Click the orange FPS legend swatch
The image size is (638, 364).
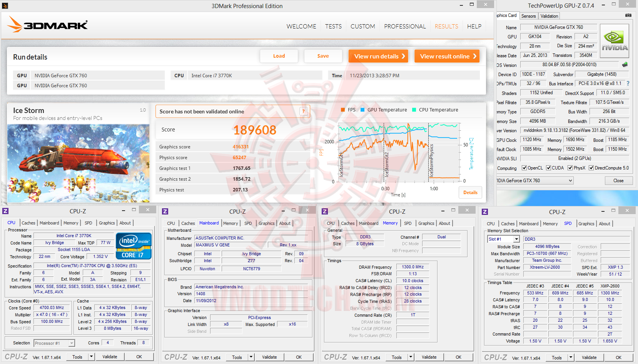[x=343, y=110]
